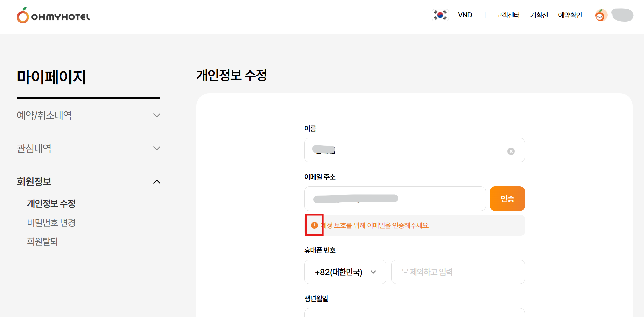The width and height of the screenshot is (644, 317).
Task: Click the Korean flag language icon
Action: [440, 15]
